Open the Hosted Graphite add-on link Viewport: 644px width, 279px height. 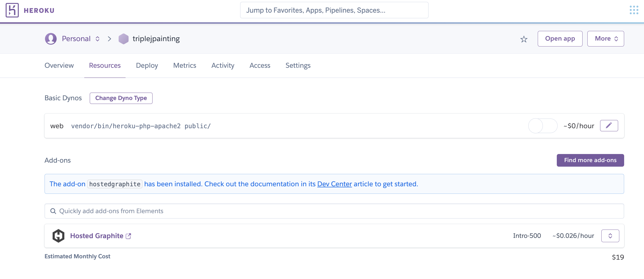(x=97, y=236)
